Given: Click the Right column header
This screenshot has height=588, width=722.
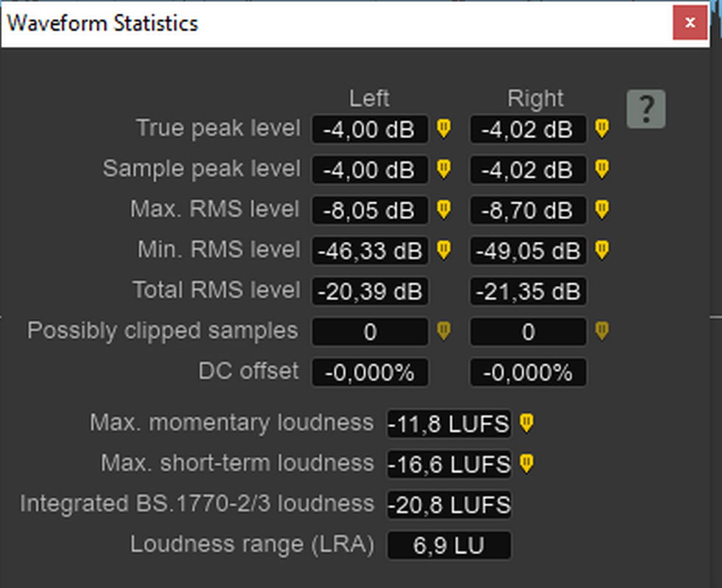Looking at the screenshot, I should coord(535,98).
